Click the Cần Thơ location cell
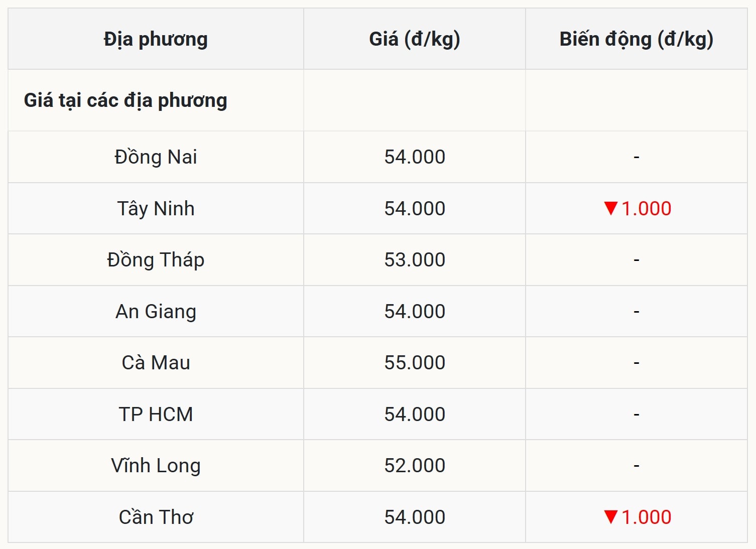This screenshot has height=549, width=756. point(156,517)
